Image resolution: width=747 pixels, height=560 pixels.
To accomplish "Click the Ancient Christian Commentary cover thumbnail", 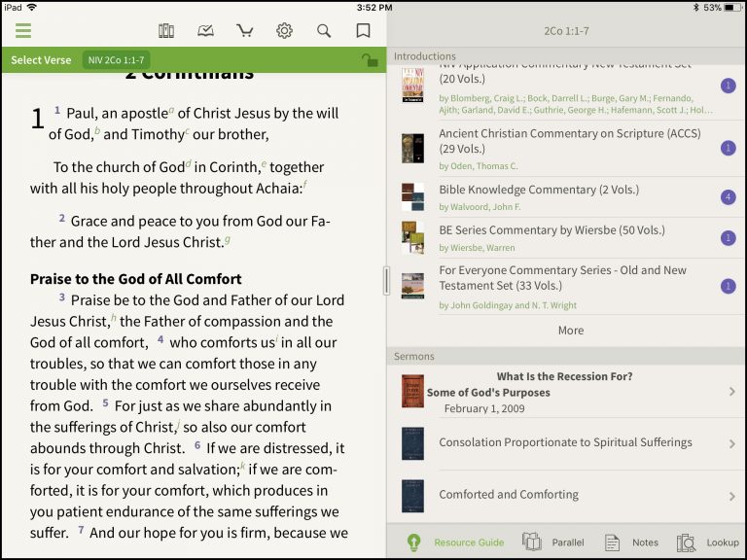I will pos(412,148).
